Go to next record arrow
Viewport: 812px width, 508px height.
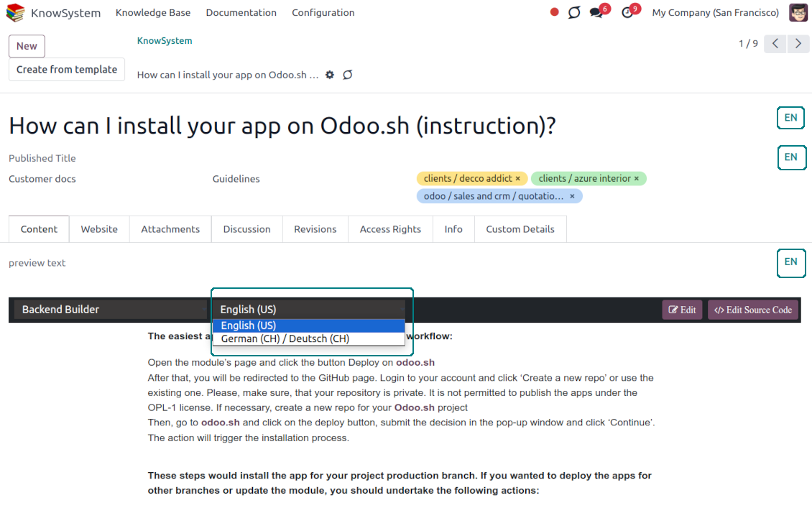(798, 44)
